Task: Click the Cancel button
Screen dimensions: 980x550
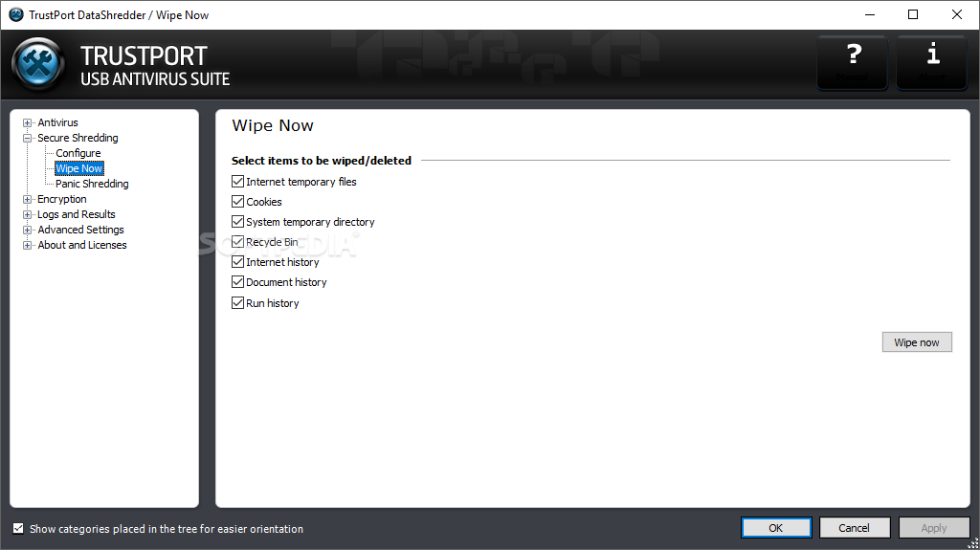Action: point(855,527)
